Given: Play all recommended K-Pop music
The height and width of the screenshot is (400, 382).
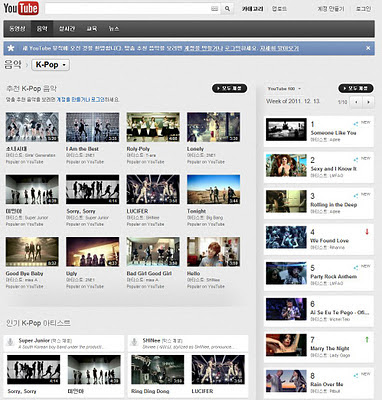Looking at the screenshot, I should pos(229,88).
